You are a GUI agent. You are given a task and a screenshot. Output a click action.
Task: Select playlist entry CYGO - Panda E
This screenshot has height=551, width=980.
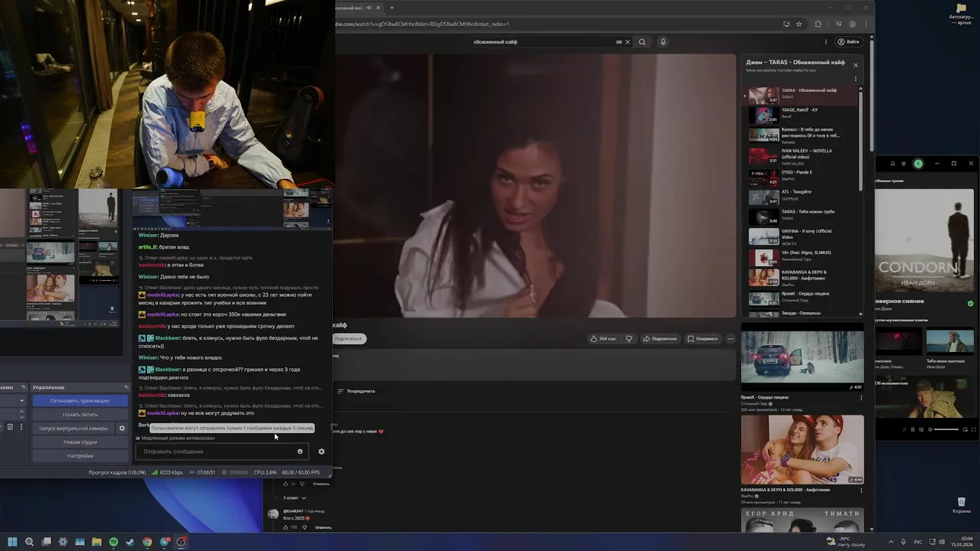click(802, 177)
